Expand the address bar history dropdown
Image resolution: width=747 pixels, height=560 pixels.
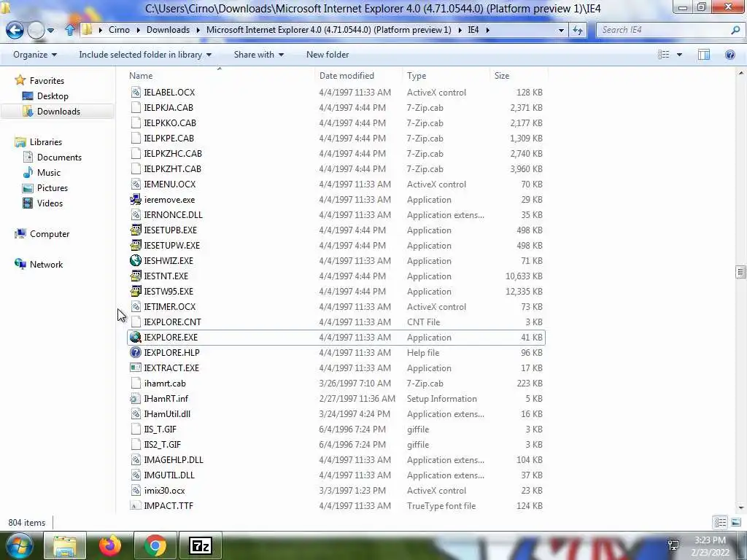561,30
